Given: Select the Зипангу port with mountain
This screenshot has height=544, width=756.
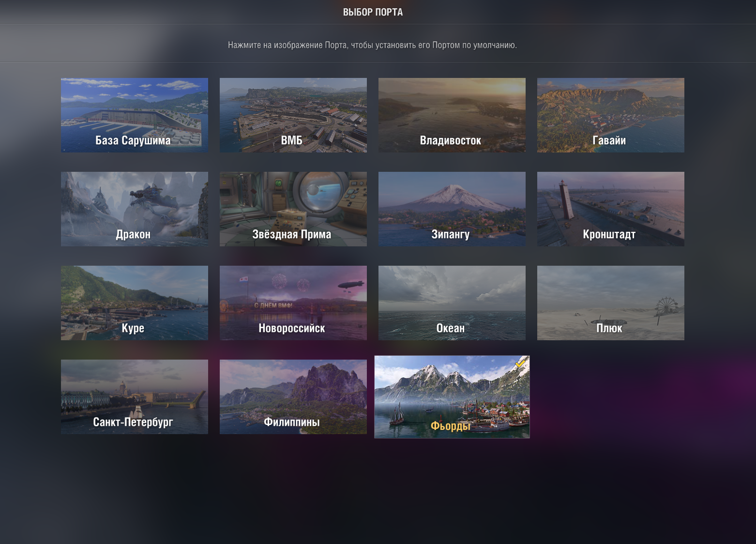Looking at the screenshot, I should point(452,209).
